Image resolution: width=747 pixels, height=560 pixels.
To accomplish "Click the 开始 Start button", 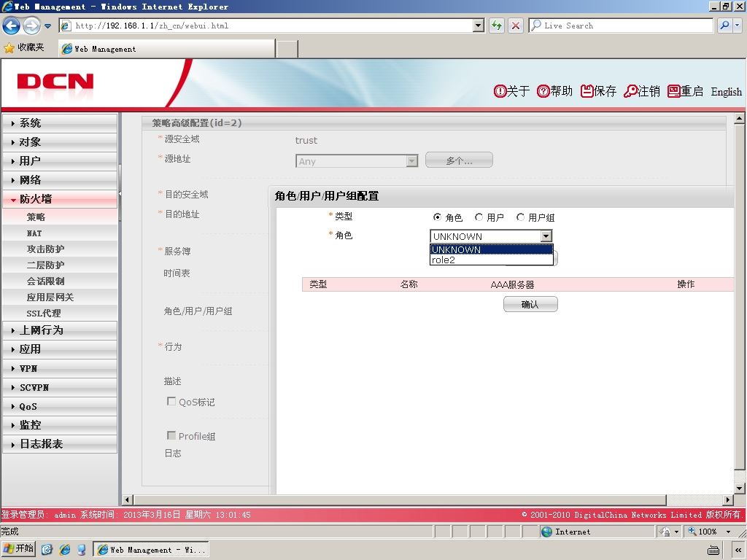I will click(x=18, y=548).
